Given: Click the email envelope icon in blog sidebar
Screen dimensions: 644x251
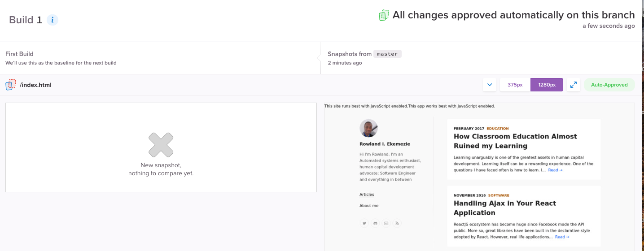Looking at the screenshot, I should coord(386,223).
